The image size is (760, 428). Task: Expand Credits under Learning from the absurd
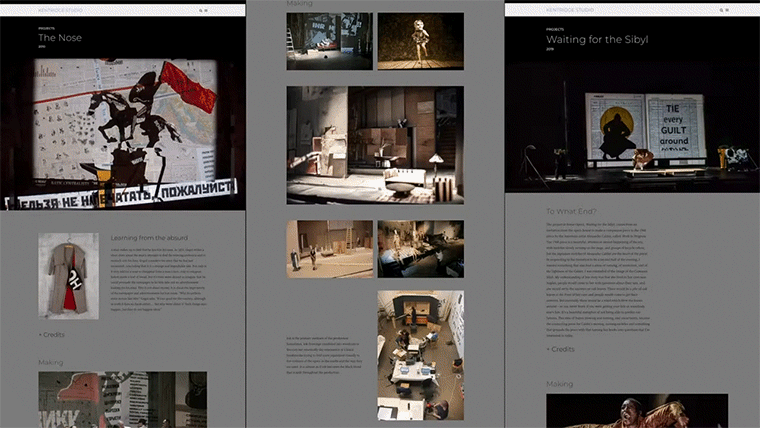[55, 334]
